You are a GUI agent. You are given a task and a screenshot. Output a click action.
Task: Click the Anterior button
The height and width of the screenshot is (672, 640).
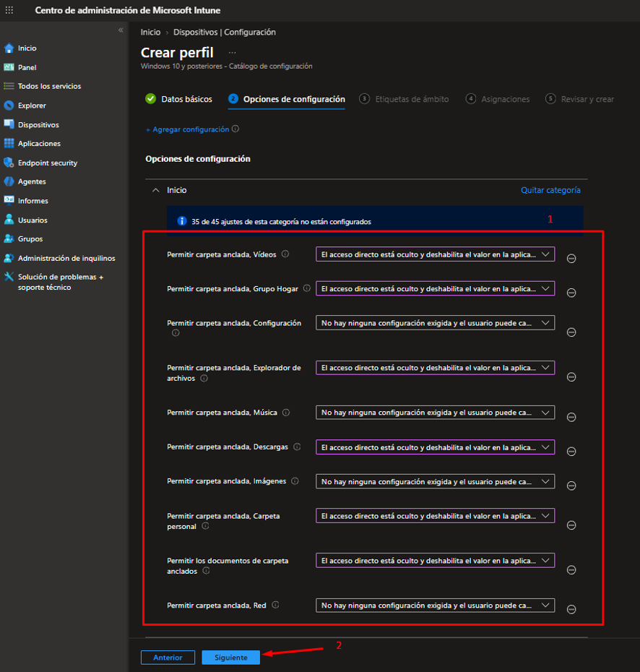click(168, 658)
